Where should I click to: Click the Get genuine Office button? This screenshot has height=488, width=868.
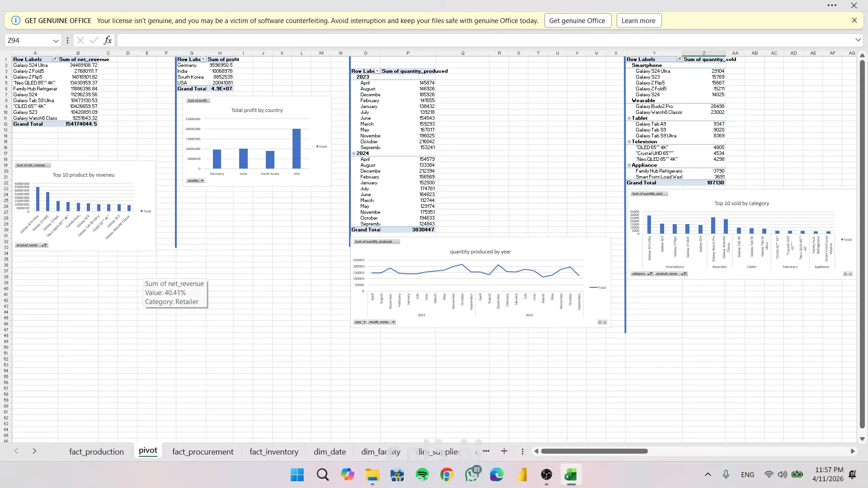[577, 20]
